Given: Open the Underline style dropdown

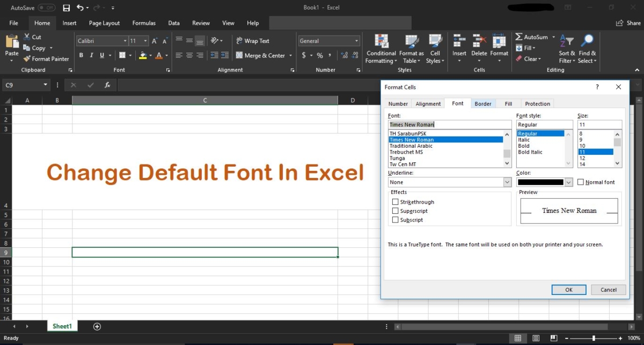Looking at the screenshot, I should point(508,182).
